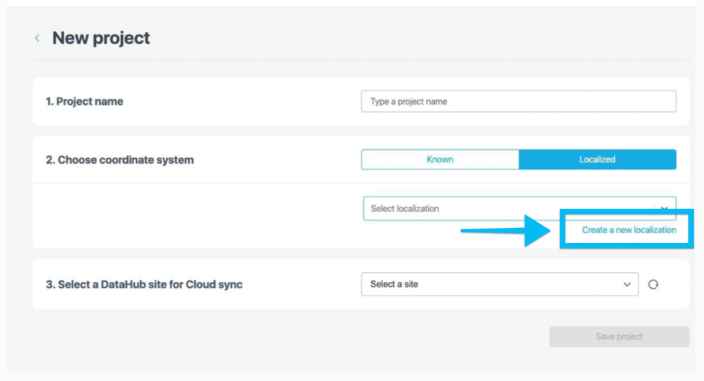Expand the Select a site dropdown chevron
This screenshot has width=704, height=381.
click(x=627, y=284)
